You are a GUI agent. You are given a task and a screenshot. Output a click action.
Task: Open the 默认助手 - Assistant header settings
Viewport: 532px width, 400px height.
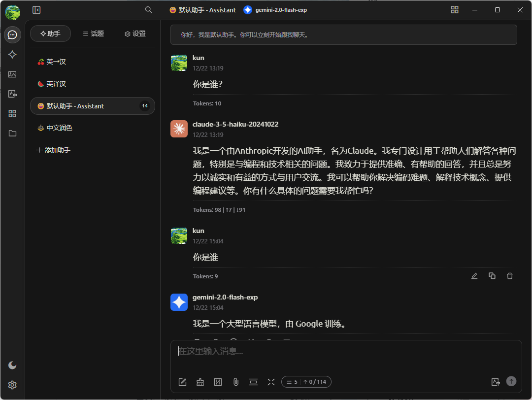(x=203, y=10)
